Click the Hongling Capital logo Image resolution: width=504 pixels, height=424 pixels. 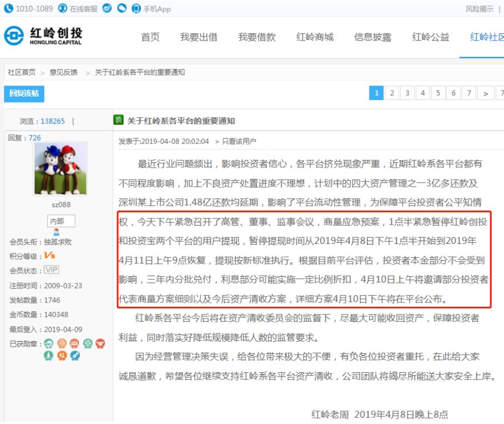click(x=43, y=36)
